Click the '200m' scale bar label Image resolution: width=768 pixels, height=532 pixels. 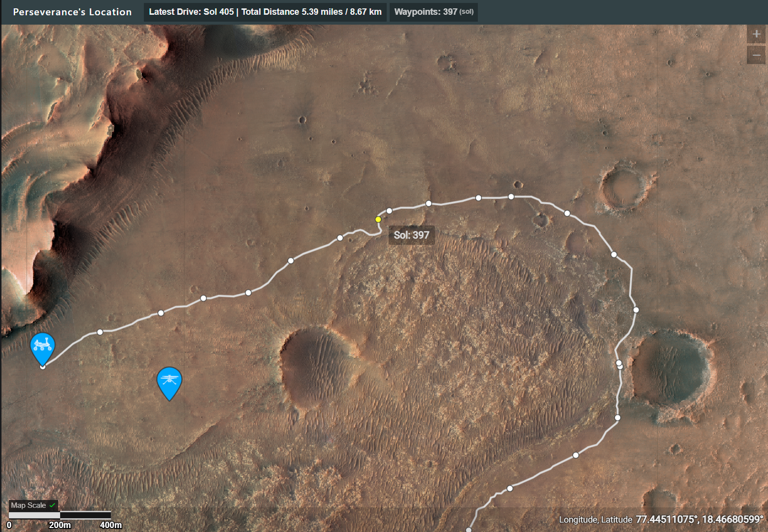coord(60,525)
